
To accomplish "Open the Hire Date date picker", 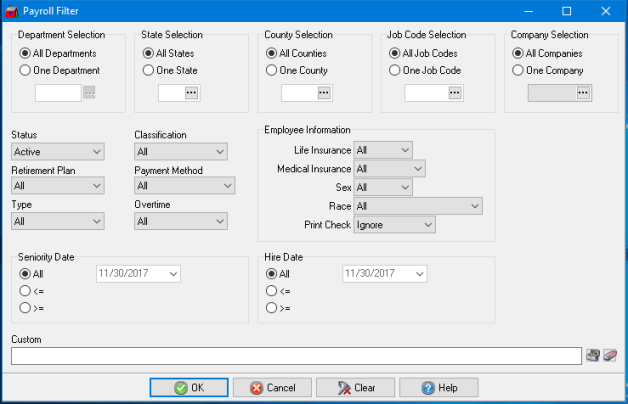I will 419,273.
